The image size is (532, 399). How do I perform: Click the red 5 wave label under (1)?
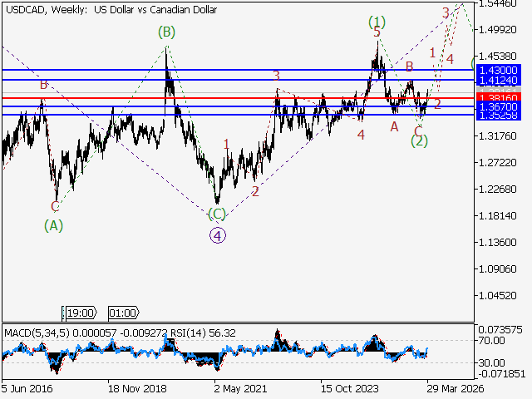[x=377, y=32]
